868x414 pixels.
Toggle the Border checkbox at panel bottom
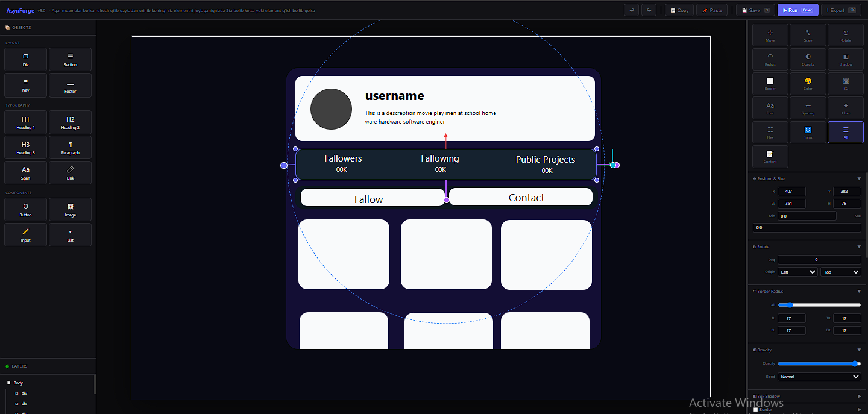[x=756, y=410]
